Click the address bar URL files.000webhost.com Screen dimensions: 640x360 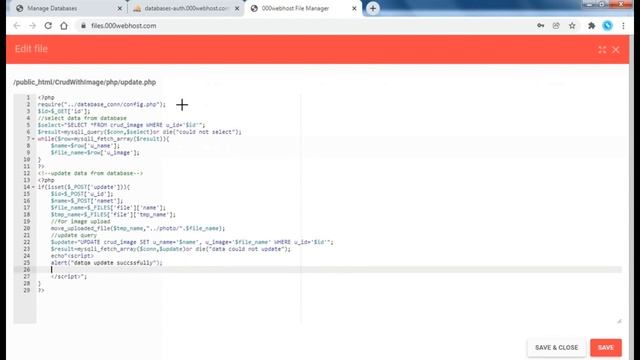click(124, 26)
